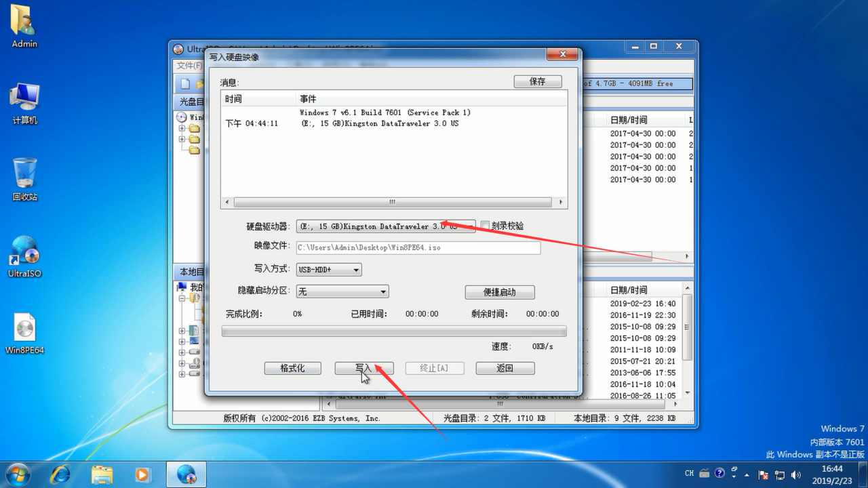Click the 时间 column header
The height and width of the screenshot is (488, 868).
point(259,99)
